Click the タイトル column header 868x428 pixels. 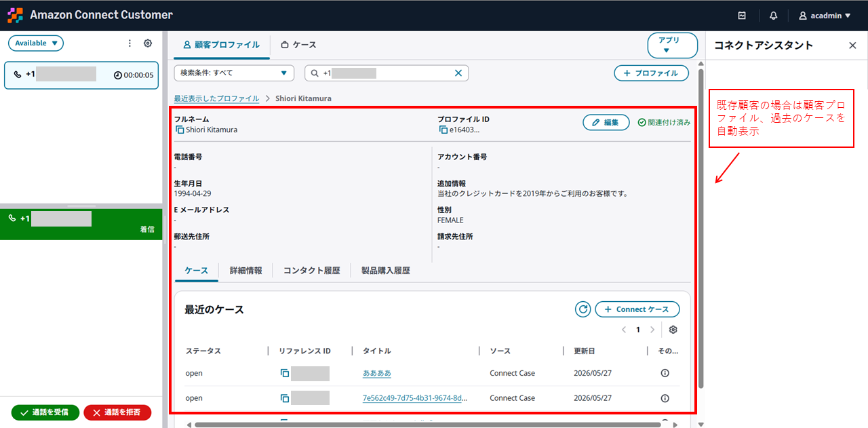[x=377, y=351]
